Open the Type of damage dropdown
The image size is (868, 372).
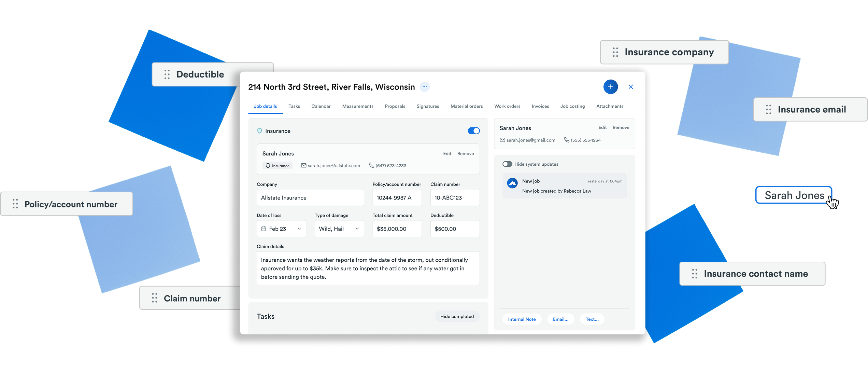[357, 229]
